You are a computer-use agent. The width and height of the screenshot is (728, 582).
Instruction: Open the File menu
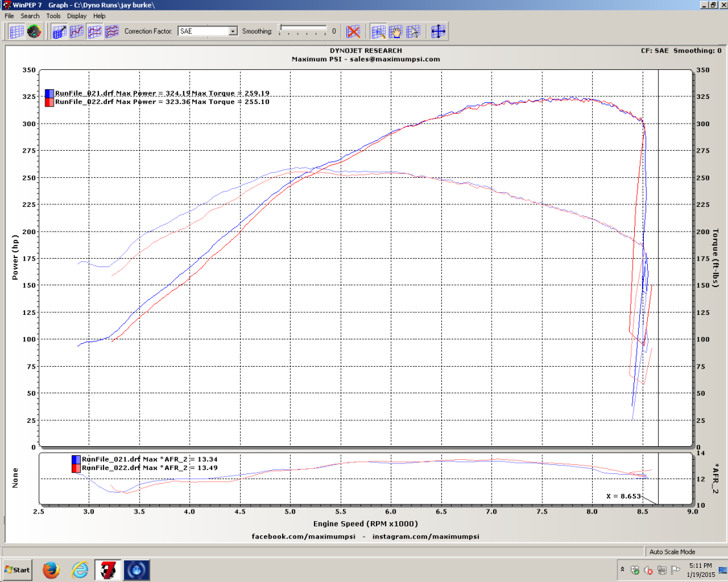pos(9,16)
